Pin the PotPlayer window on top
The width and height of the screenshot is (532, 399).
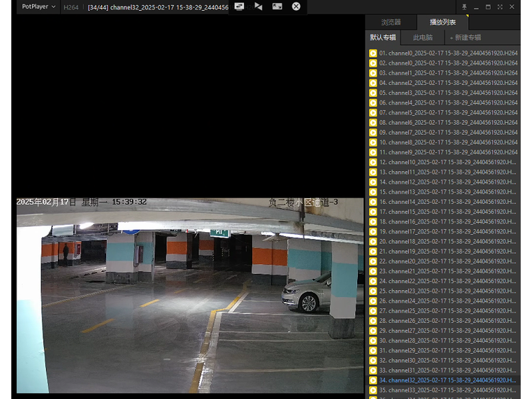(464, 7)
